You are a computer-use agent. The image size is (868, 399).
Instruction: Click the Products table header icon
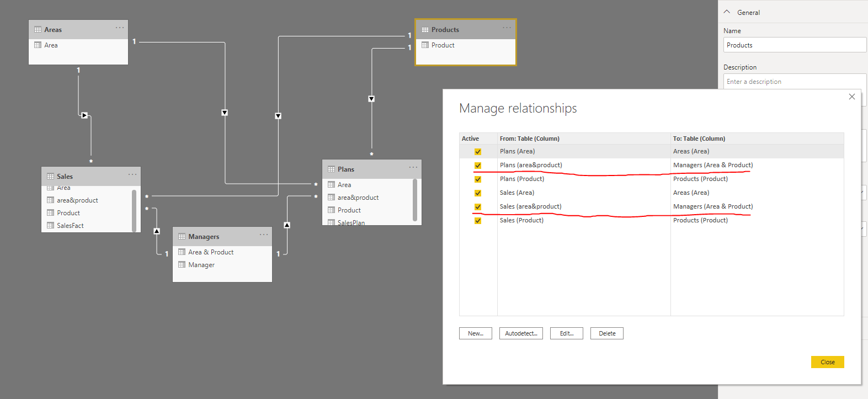coord(425,30)
